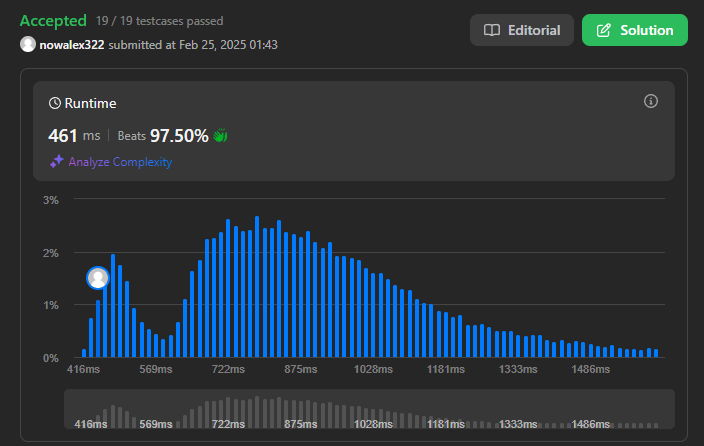The image size is (704, 446).
Task: Click the pencil icon on the Solution button
Action: tap(604, 30)
